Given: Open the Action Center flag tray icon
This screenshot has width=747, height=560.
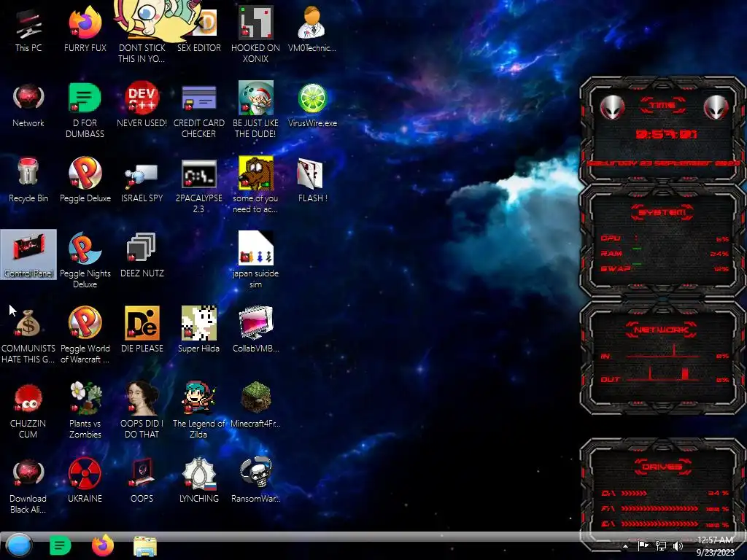Looking at the screenshot, I should click(643, 546).
